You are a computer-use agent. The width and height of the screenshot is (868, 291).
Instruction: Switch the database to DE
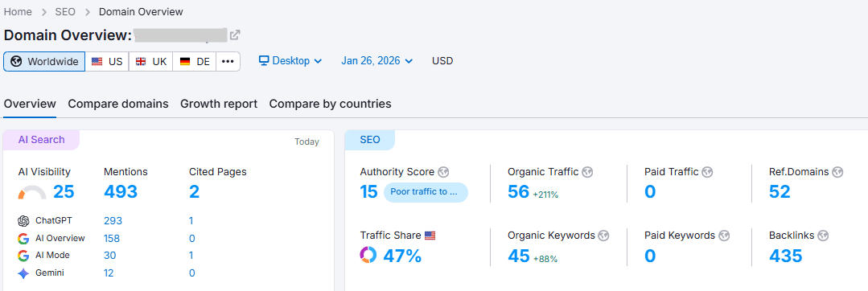click(x=195, y=61)
